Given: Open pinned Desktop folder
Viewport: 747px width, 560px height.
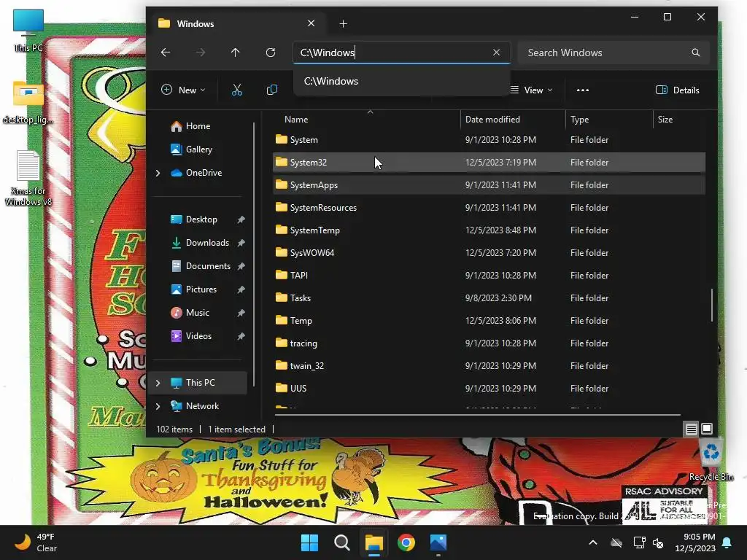Looking at the screenshot, I should (x=201, y=219).
